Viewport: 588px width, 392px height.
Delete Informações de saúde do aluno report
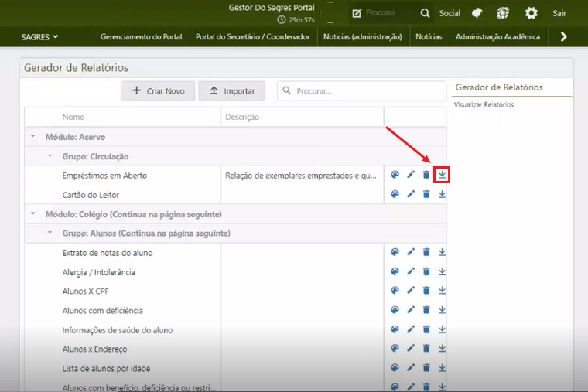click(426, 329)
